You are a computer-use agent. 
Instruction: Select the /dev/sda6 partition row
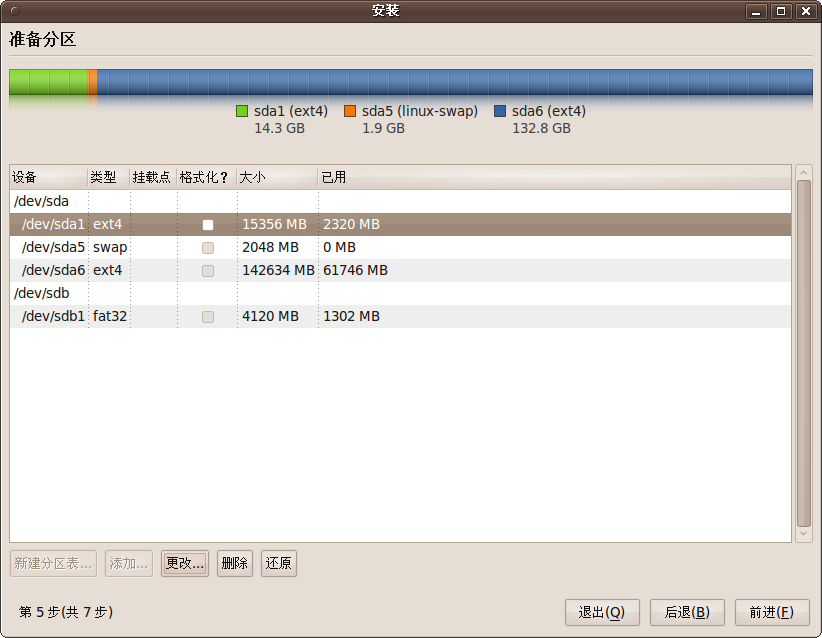click(x=401, y=271)
